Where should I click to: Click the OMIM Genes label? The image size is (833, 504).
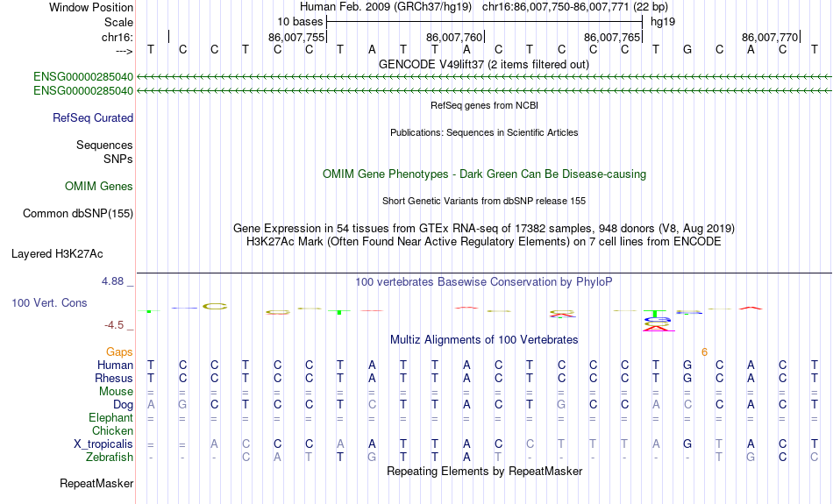click(98, 187)
